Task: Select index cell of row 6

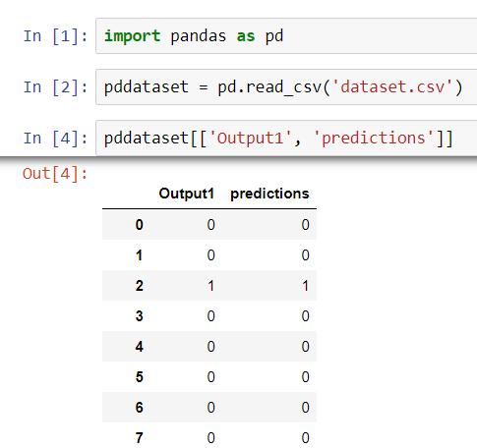Action: tap(140, 408)
